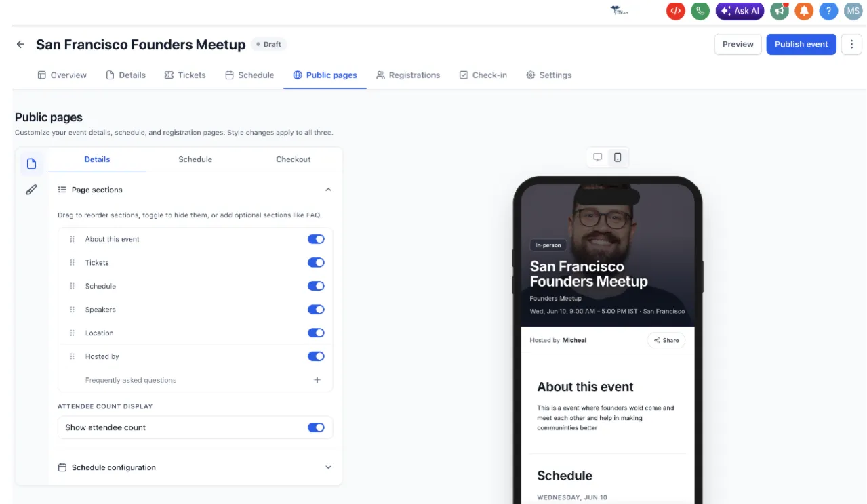Viewport: 867px width, 504px height.
Task: Open the orange notifications bell
Action: [804, 11]
